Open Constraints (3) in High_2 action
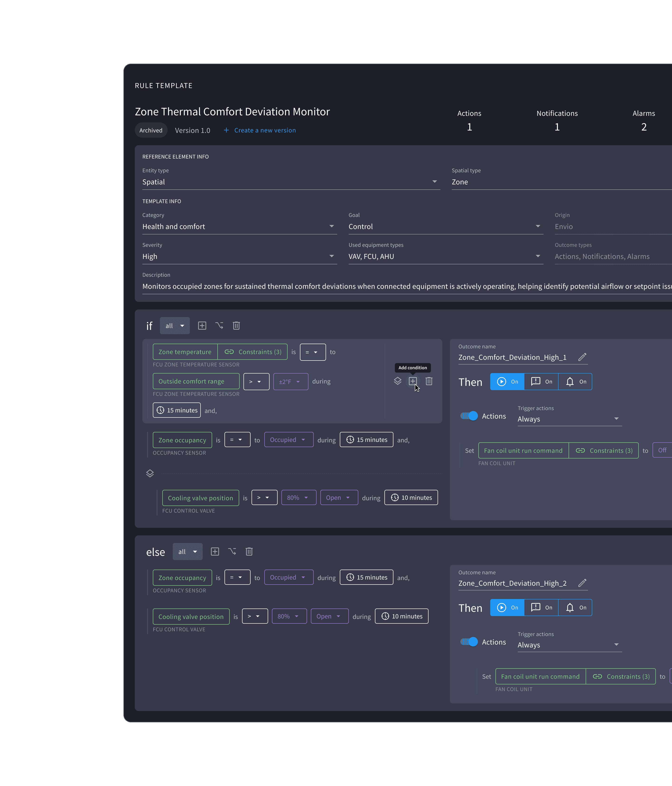672x786 pixels. coord(621,677)
